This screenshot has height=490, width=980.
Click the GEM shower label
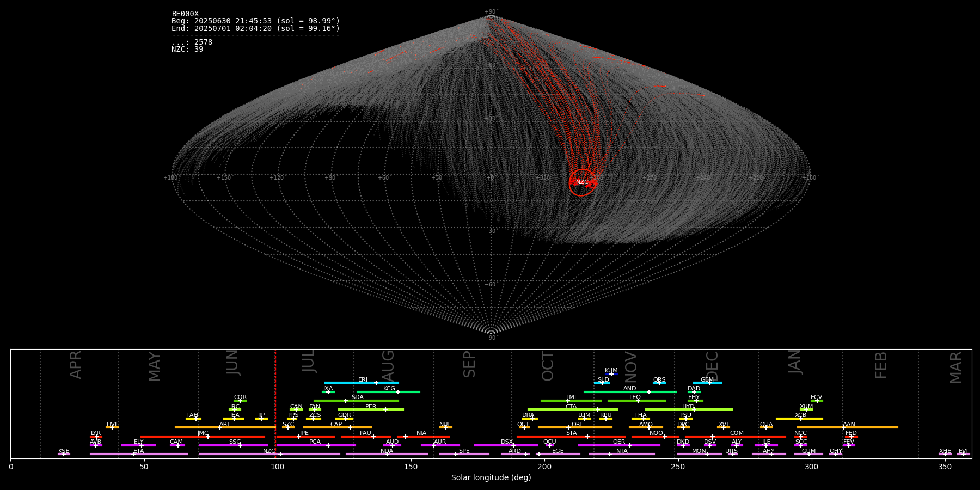tap(707, 380)
